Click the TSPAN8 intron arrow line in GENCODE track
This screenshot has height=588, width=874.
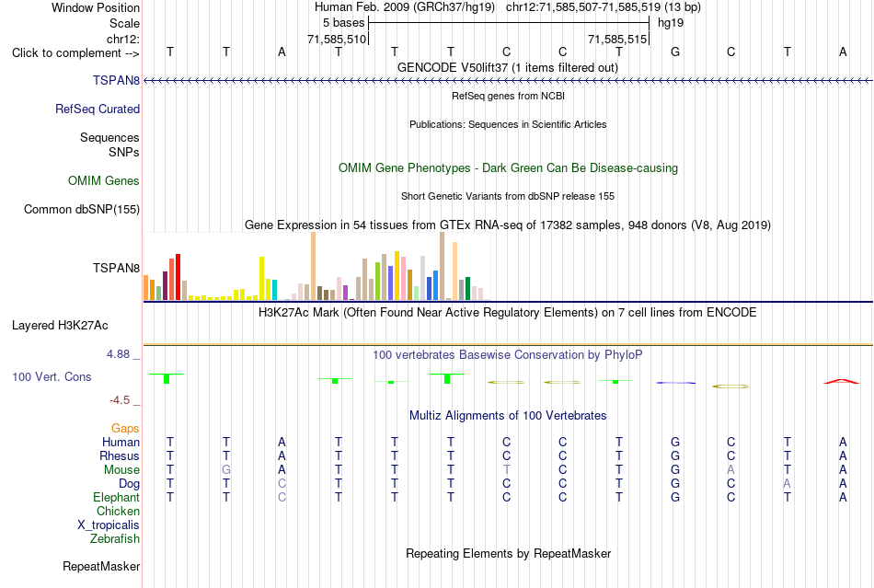click(508, 81)
